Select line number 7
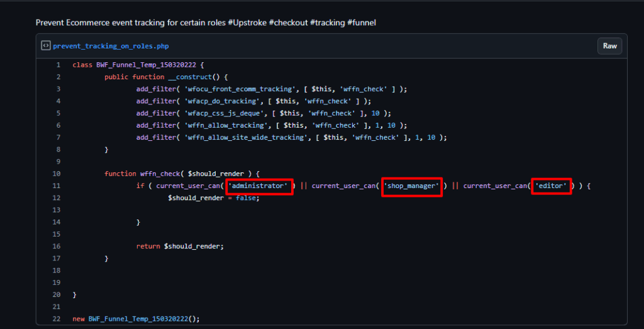This screenshot has height=329, width=644. (x=58, y=138)
